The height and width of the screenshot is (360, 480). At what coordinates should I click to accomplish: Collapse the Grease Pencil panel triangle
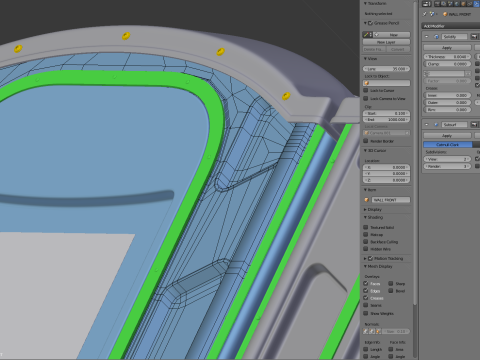[x=365, y=23]
